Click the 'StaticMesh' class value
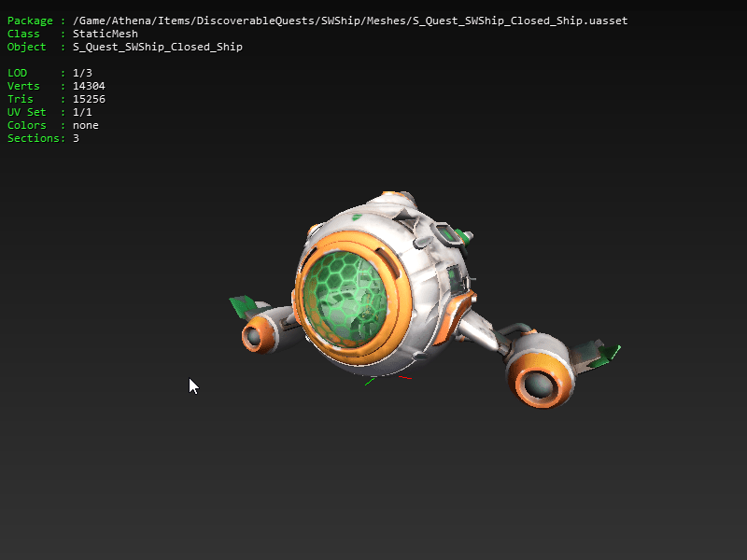The width and height of the screenshot is (747, 560). pyautogui.click(x=106, y=34)
